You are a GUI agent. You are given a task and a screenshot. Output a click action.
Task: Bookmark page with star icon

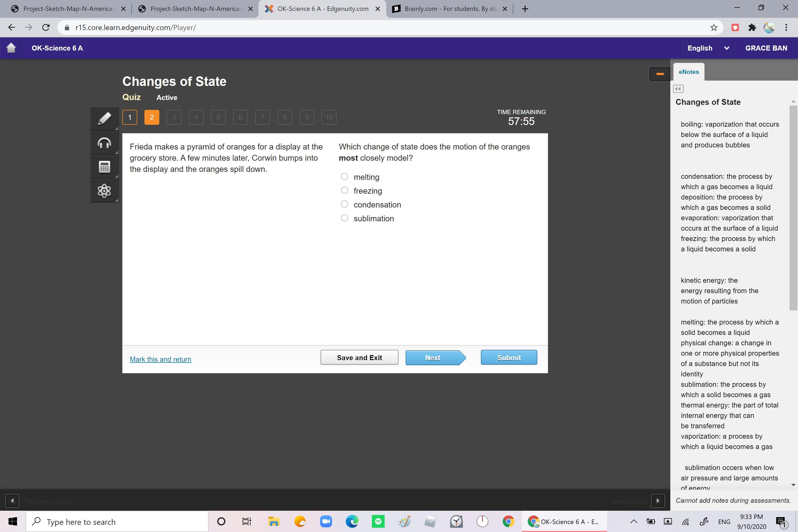tap(713, 27)
